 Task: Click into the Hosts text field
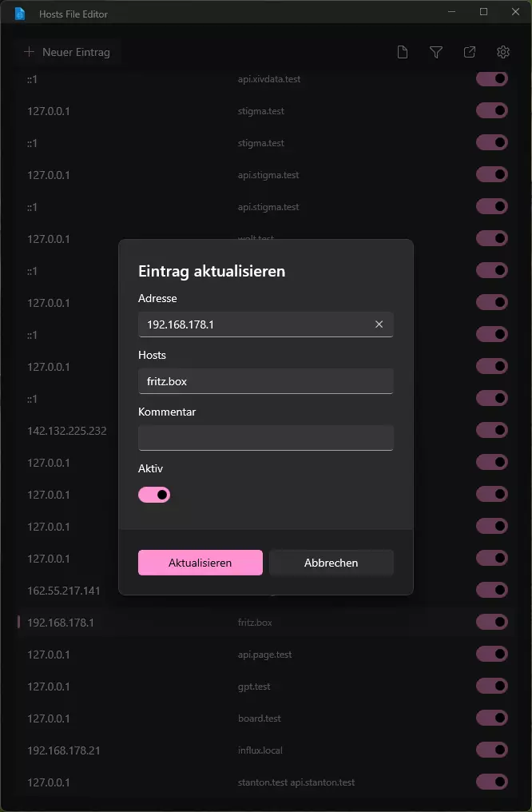pos(266,381)
